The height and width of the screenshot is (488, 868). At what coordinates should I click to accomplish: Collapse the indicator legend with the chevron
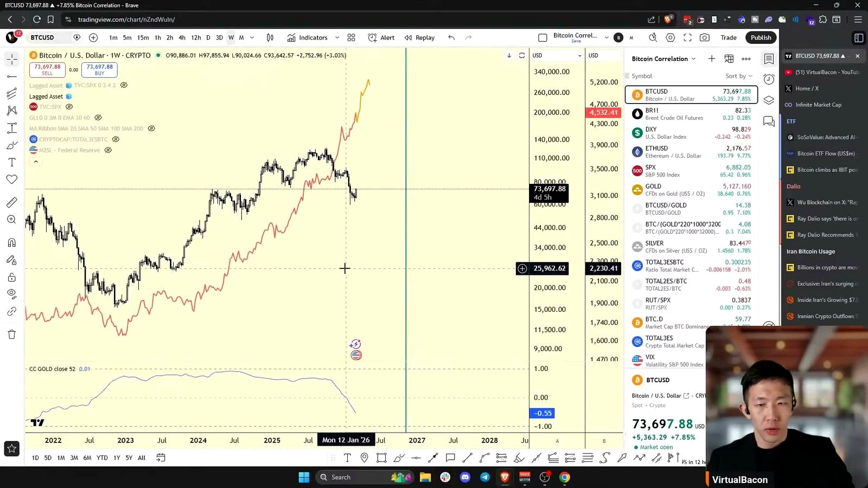(36, 162)
